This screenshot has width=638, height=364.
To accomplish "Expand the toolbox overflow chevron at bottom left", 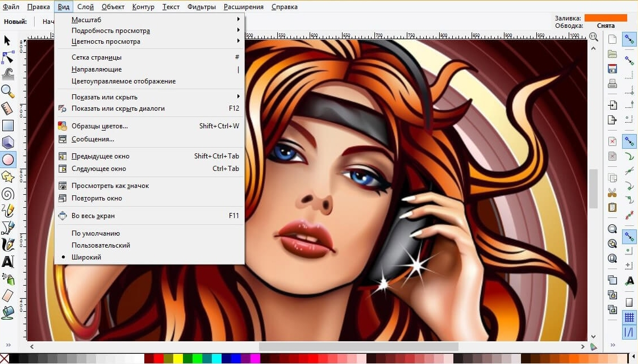I will tap(8, 345).
